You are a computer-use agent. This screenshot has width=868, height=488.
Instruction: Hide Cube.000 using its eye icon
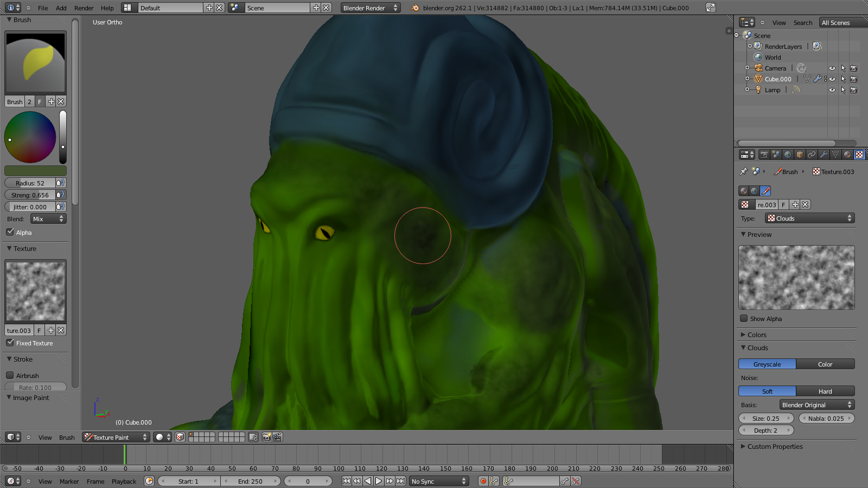click(832, 79)
